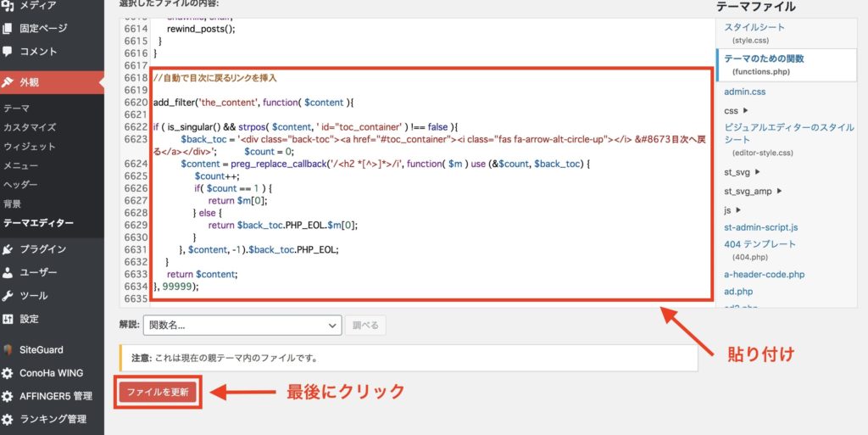Click the preg_replace_callback code line
The width and height of the screenshot is (868, 435).
click(386, 164)
